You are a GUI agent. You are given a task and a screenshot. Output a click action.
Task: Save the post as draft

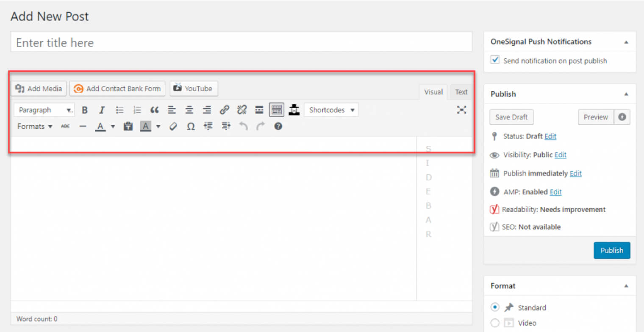(x=511, y=117)
